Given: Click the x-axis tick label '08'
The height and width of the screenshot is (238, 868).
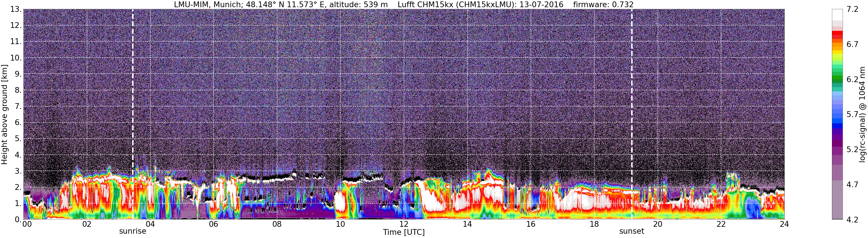Looking at the screenshot, I should tap(277, 224).
